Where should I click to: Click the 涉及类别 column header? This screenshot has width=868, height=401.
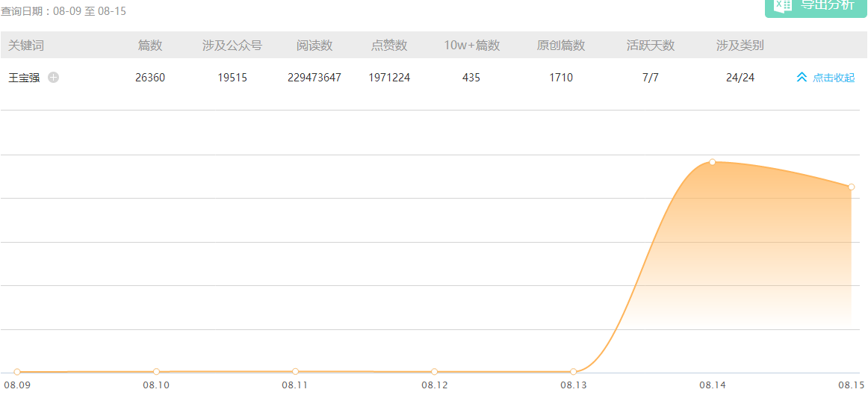click(x=740, y=46)
